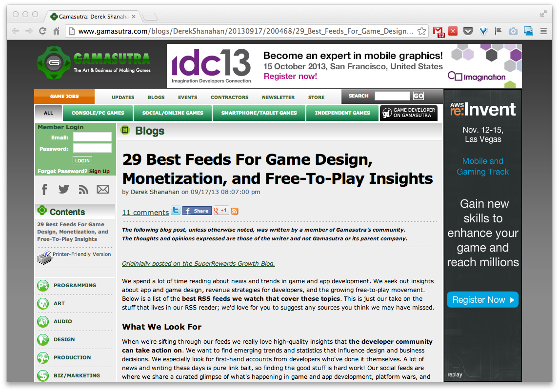Open the Contractors menu item
Image resolution: width=559 pixels, height=392 pixels.
tap(230, 98)
